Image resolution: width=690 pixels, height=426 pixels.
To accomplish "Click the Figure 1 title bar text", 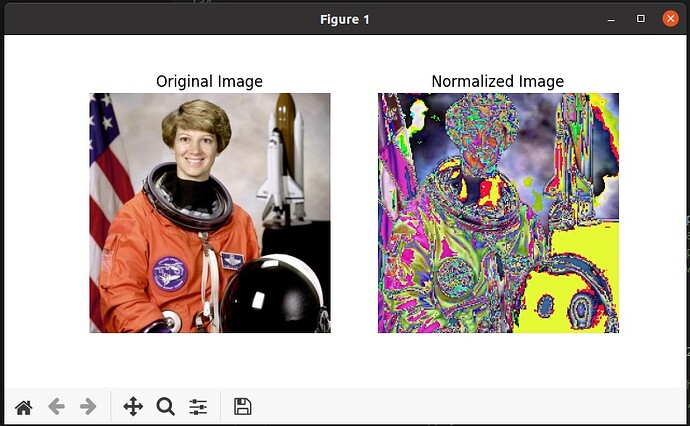I will point(345,19).
